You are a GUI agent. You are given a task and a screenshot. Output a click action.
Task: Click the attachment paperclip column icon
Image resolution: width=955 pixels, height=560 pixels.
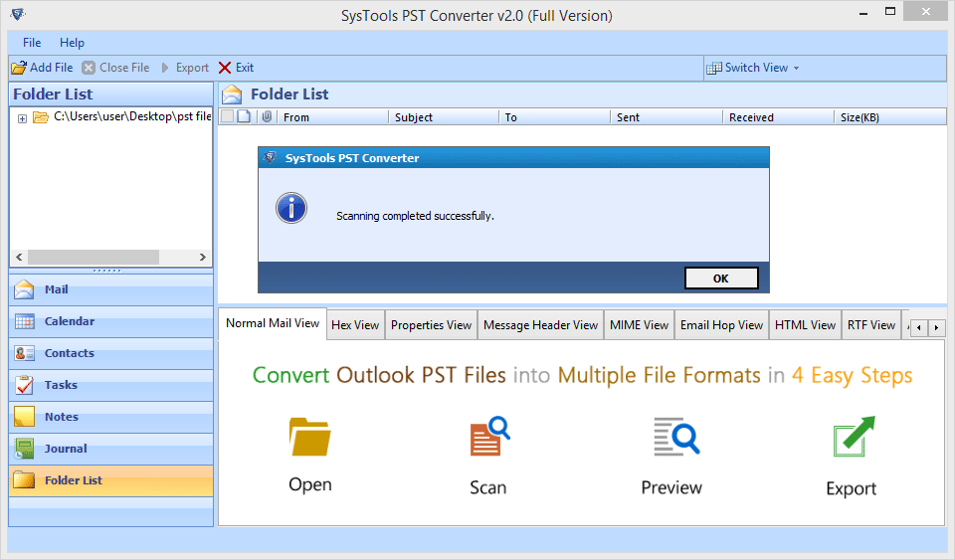click(267, 116)
